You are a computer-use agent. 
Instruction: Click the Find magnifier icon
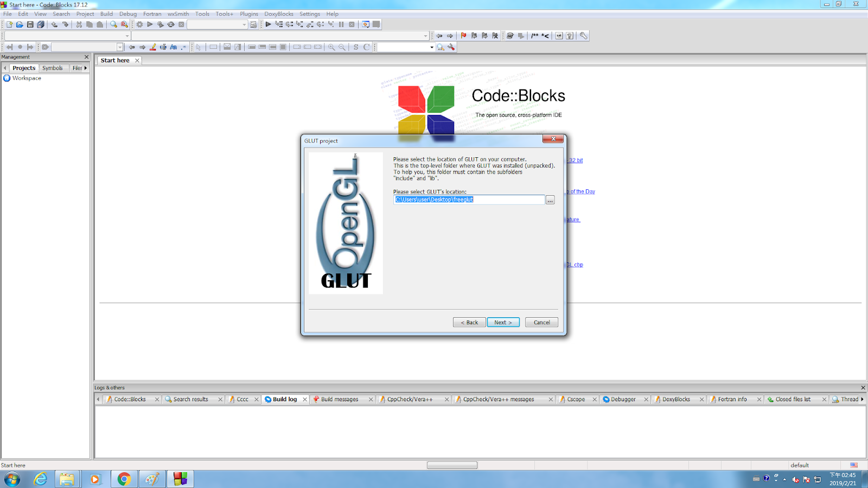click(x=113, y=24)
